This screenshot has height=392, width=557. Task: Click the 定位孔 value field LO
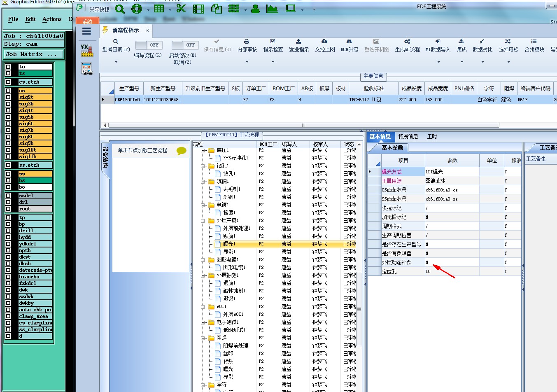coord(452,271)
